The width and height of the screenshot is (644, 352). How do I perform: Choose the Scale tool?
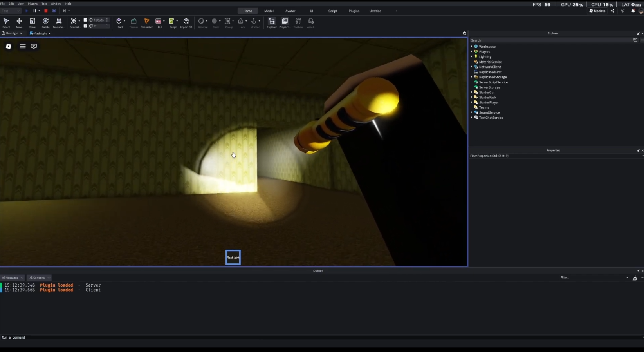click(x=32, y=23)
